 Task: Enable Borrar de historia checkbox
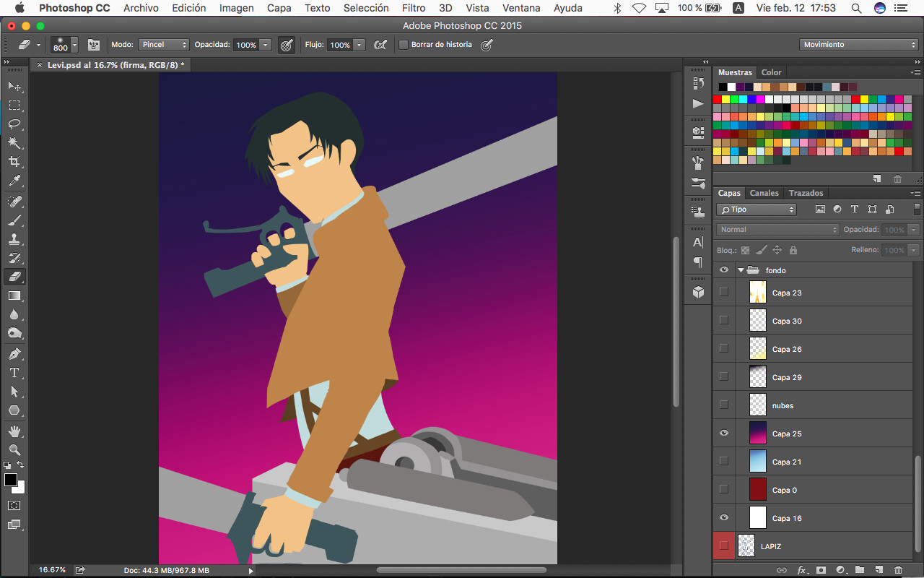[404, 45]
